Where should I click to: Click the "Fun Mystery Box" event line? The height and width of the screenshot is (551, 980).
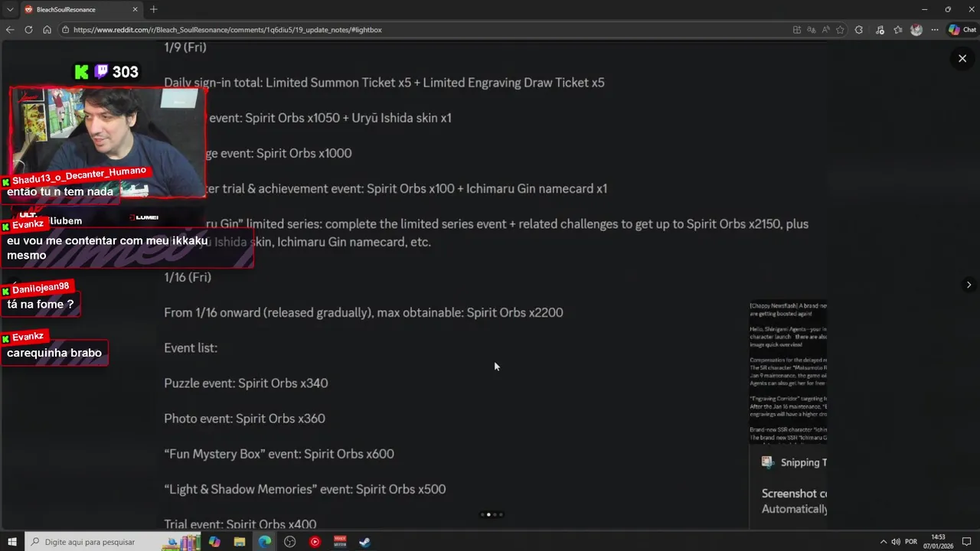[x=279, y=454]
